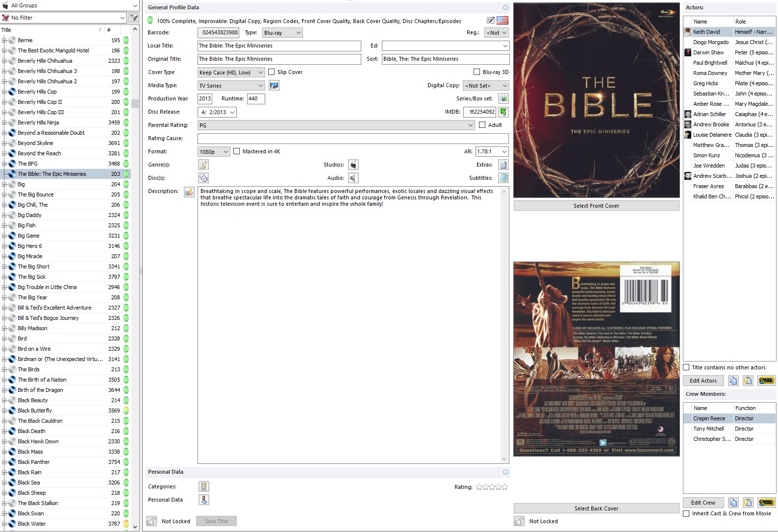Check the Adult checkbox
778x532 pixels.
[x=482, y=125]
